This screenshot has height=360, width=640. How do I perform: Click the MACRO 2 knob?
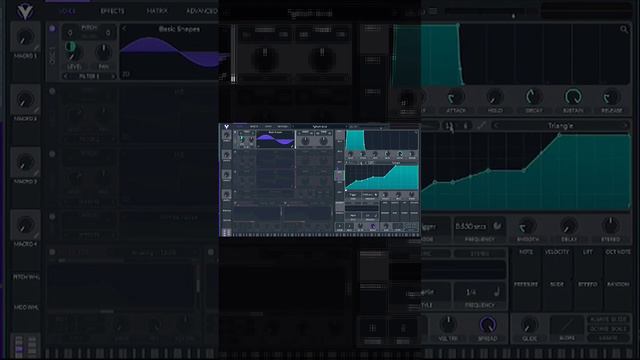coord(25,100)
